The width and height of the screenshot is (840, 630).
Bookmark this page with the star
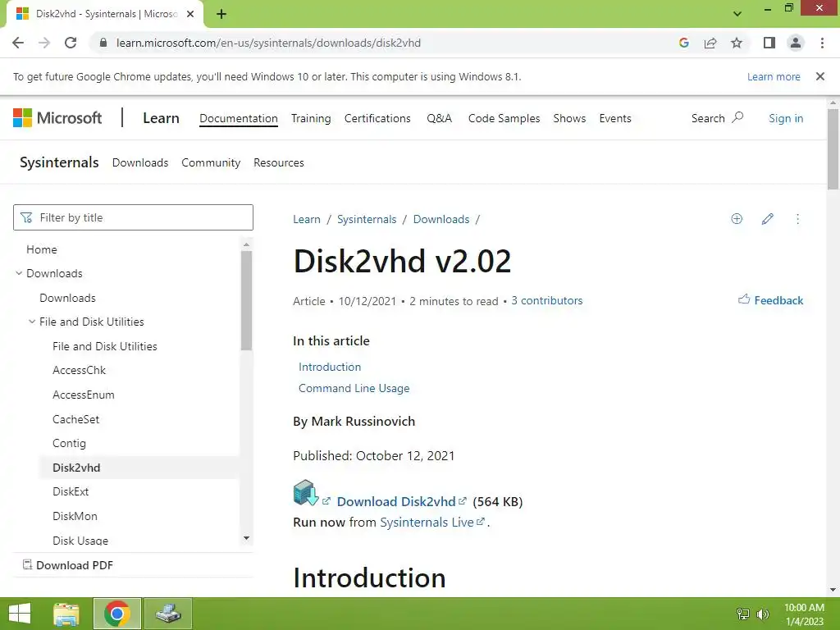tap(737, 43)
